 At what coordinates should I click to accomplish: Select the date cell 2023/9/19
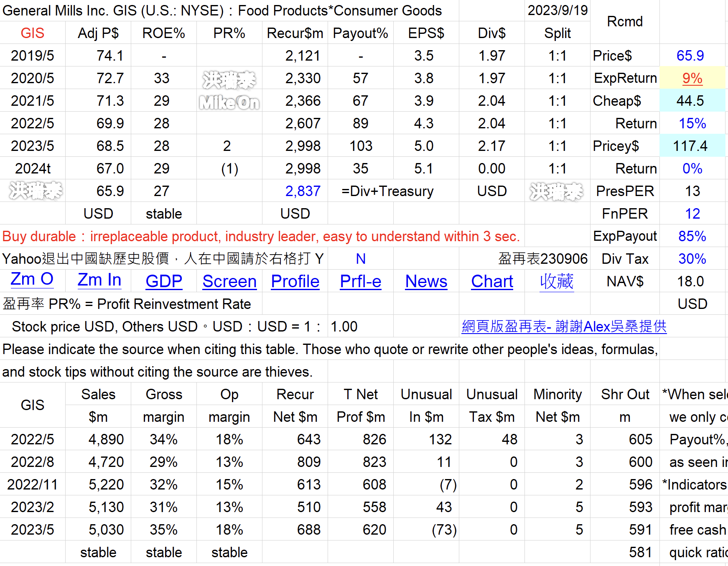(557, 10)
